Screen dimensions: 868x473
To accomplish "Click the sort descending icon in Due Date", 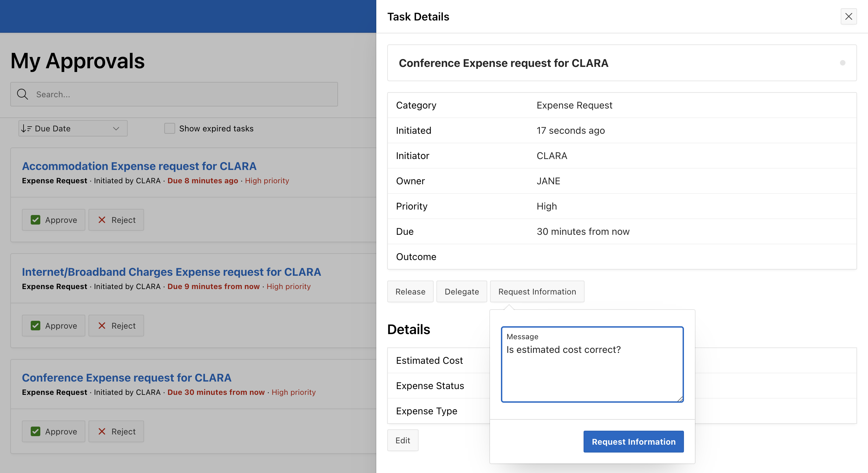I will [27, 129].
